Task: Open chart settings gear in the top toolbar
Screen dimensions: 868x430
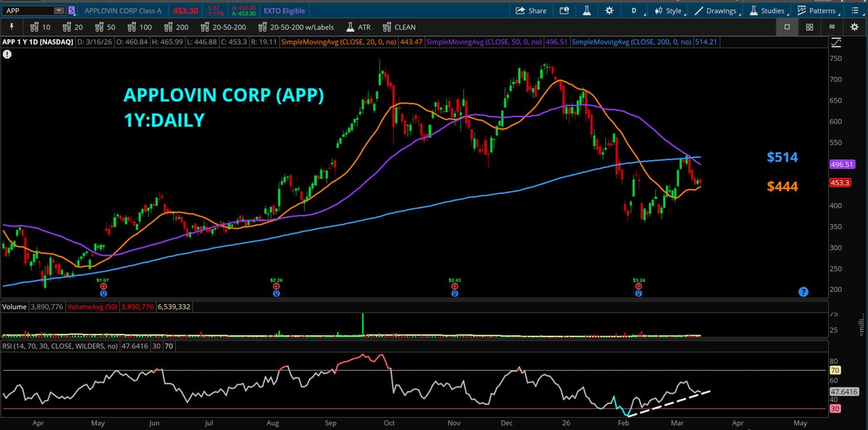Action: pyautogui.click(x=610, y=11)
